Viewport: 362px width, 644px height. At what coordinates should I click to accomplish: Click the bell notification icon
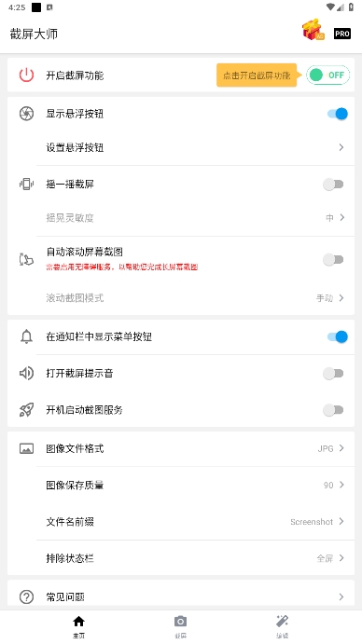[26, 336]
